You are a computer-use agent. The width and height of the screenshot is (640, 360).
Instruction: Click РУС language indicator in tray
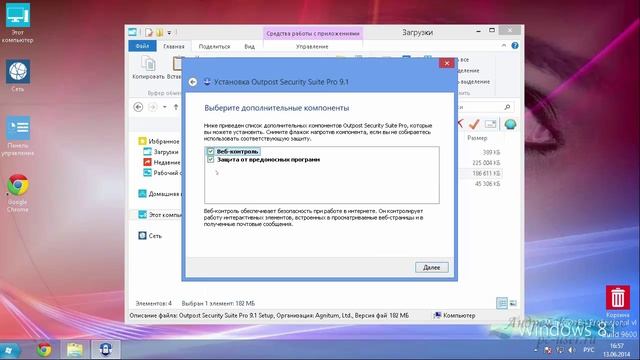click(x=589, y=350)
